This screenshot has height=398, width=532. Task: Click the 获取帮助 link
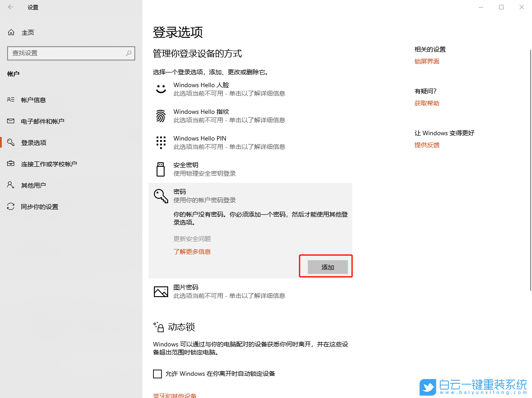tap(427, 103)
